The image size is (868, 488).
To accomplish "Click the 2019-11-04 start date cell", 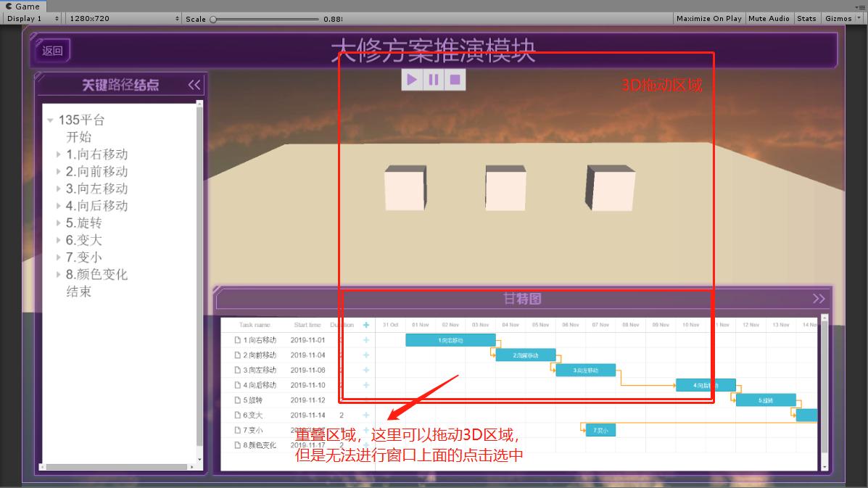I will click(307, 355).
